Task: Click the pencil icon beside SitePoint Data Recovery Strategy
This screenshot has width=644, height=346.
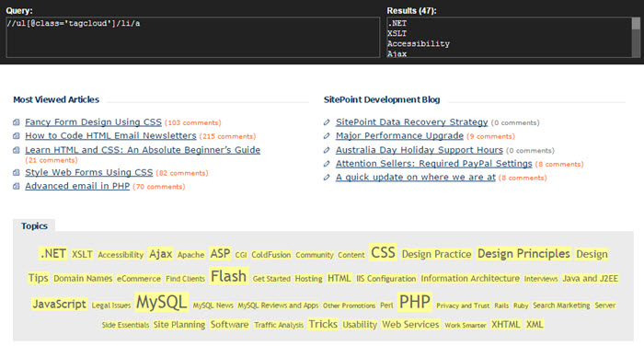Action: tap(327, 122)
